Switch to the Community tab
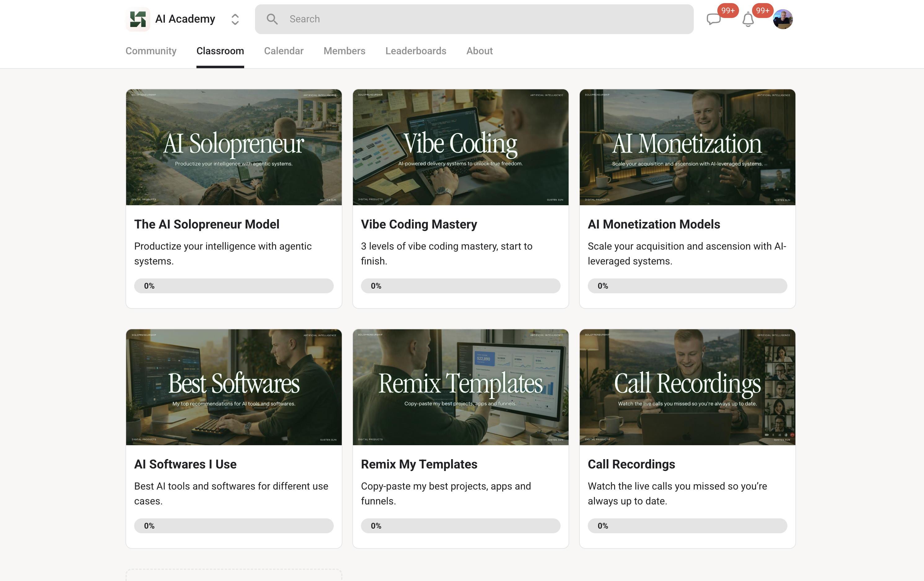924x581 pixels. point(151,51)
